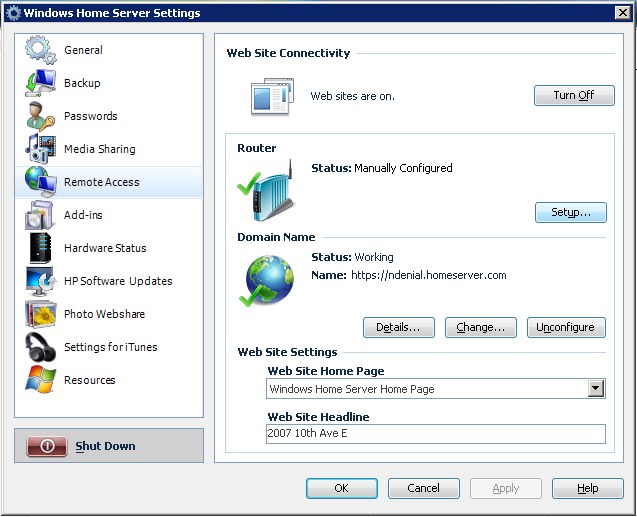Image resolution: width=637 pixels, height=517 pixels.
Task: Click the ndenial.homeserver.com domain link
Action: coord(429,275)
